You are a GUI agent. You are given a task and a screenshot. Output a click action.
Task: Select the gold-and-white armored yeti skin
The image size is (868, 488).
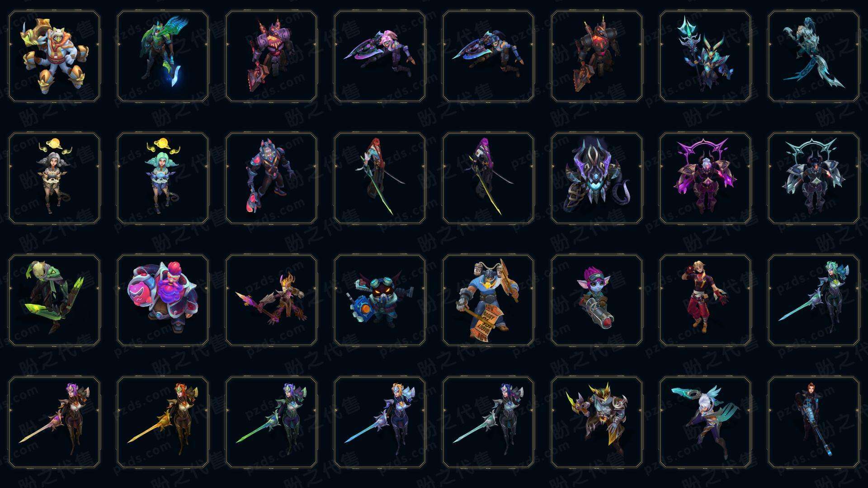click(x=54, y=56)
